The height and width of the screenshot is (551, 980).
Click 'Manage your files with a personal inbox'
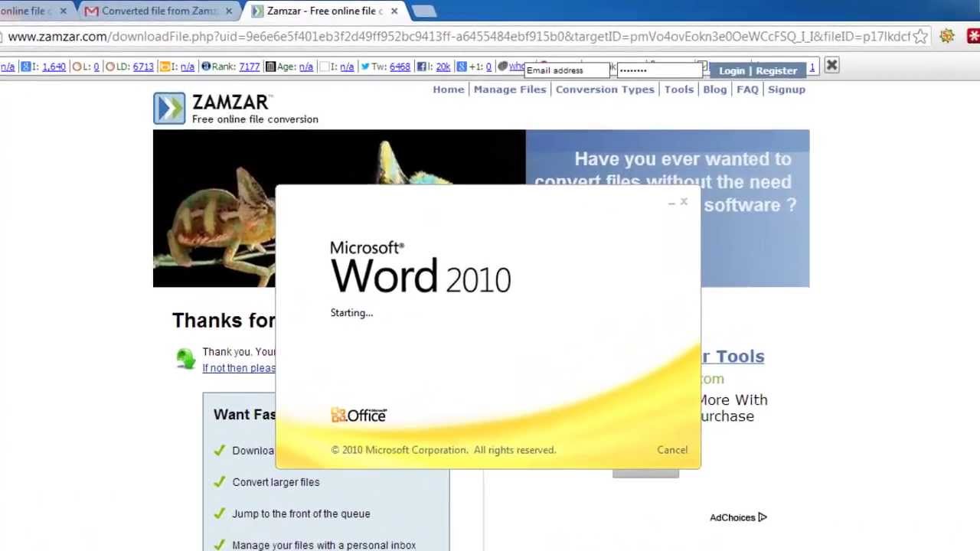[x=324, y=545]
